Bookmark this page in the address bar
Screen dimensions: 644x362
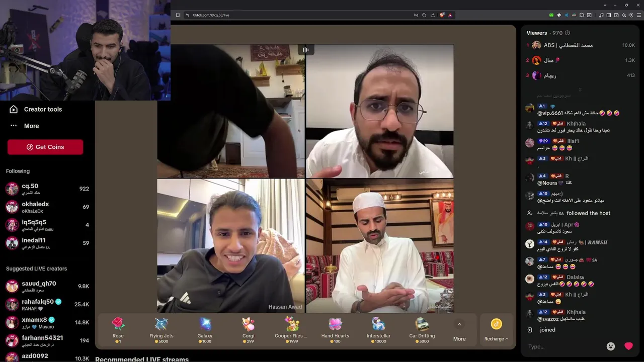pos(178,15)
